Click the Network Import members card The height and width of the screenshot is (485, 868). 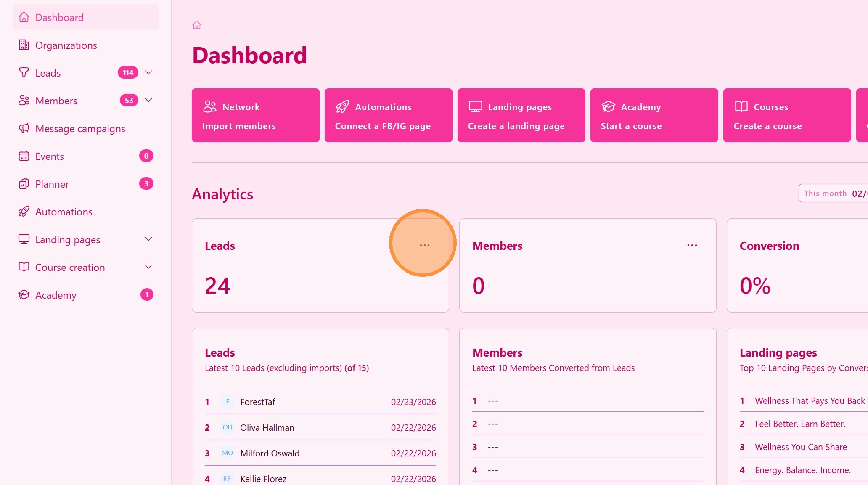coord(255,115)
